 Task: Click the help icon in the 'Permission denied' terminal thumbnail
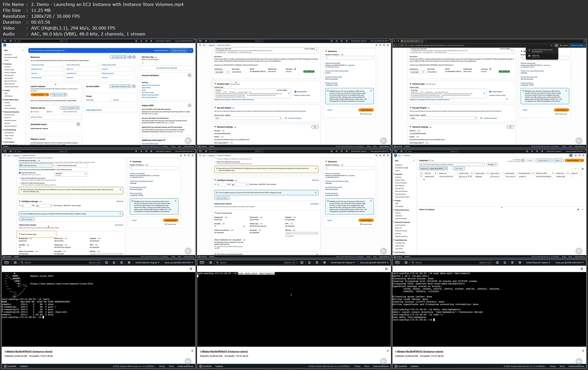click(512, 263)
